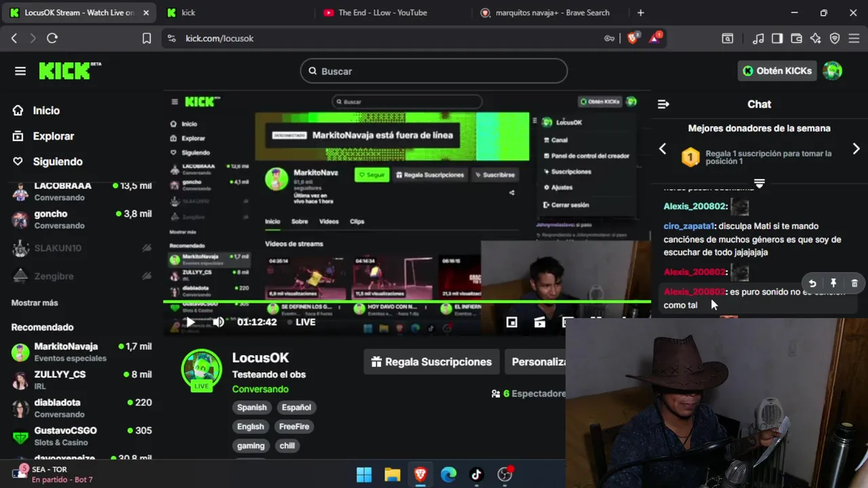
Task: Go back to previous page
Action: [14, 39]
